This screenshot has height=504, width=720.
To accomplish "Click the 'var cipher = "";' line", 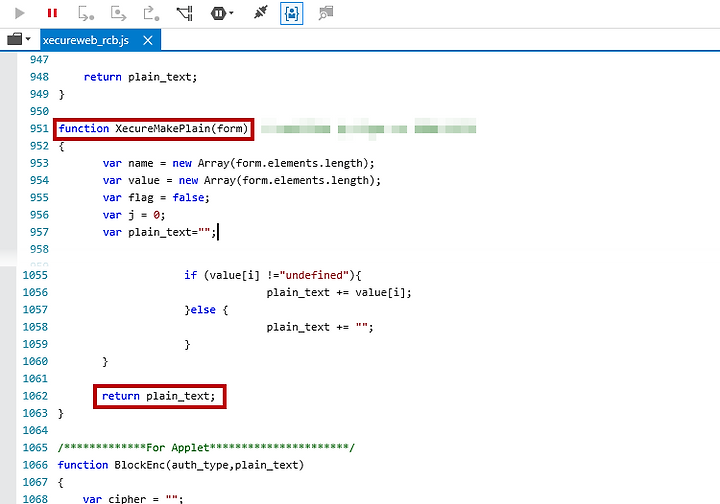I will coord(133,499).
